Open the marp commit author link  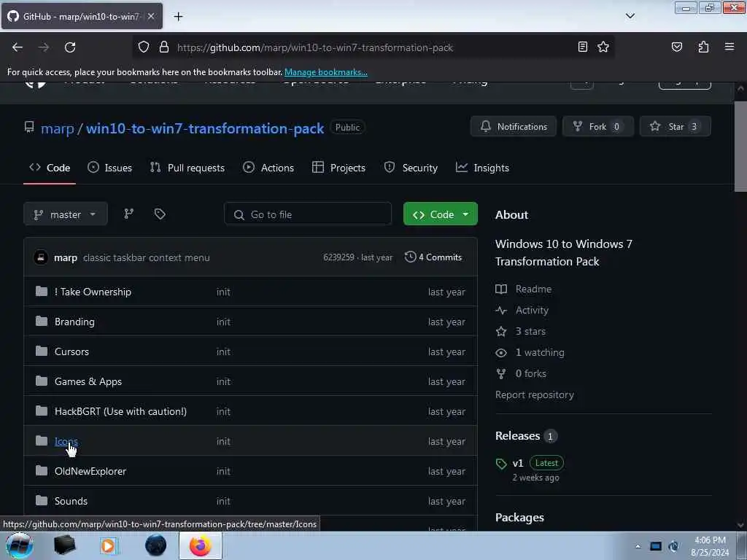pyautogui.click(x=66, y=258)
